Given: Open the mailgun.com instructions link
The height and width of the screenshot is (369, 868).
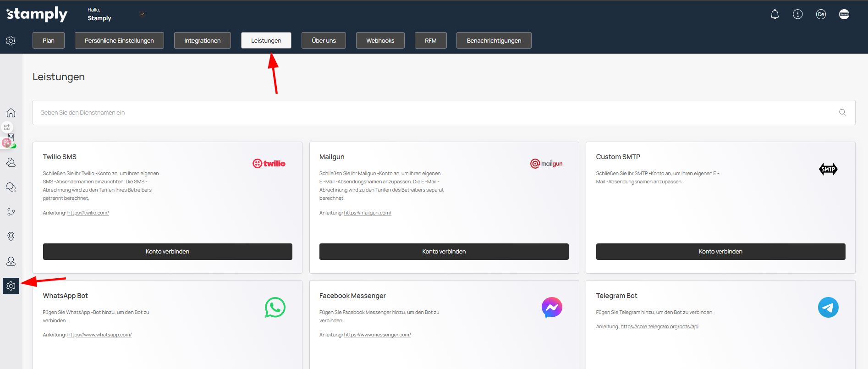Looking at the screenshot, I should point(368,213).
